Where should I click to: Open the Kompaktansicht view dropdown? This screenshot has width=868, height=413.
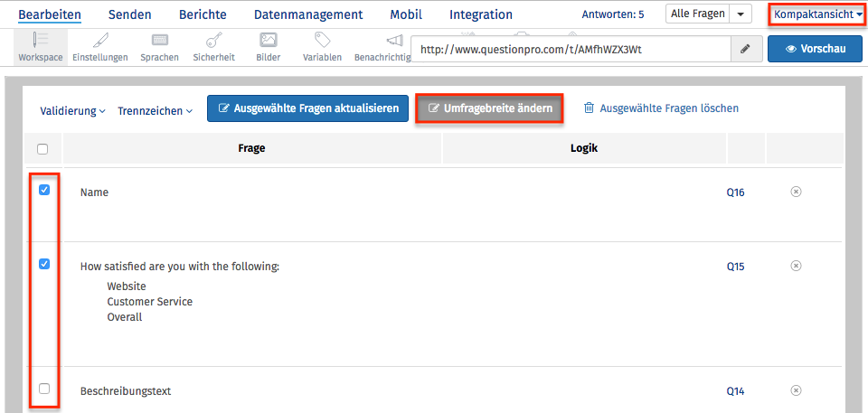click(817, 14)
